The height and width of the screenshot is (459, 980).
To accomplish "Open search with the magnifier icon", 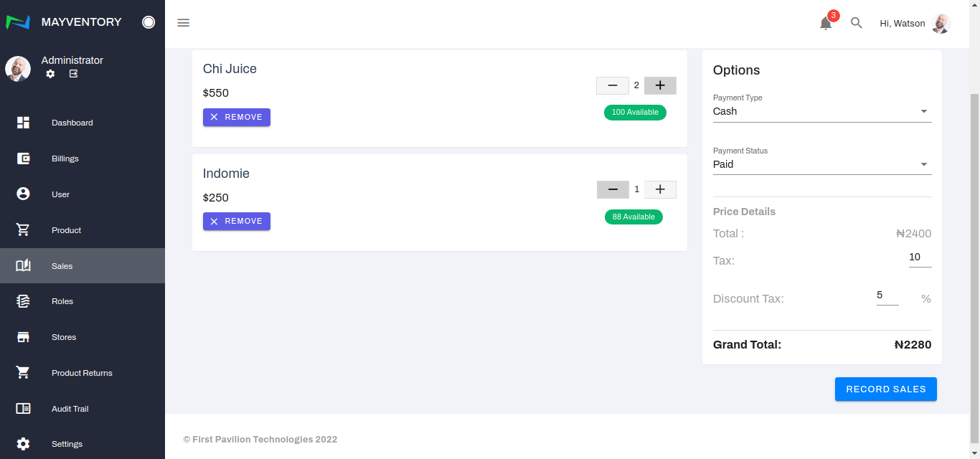I will pyautogui.click(x=856, y=23).
